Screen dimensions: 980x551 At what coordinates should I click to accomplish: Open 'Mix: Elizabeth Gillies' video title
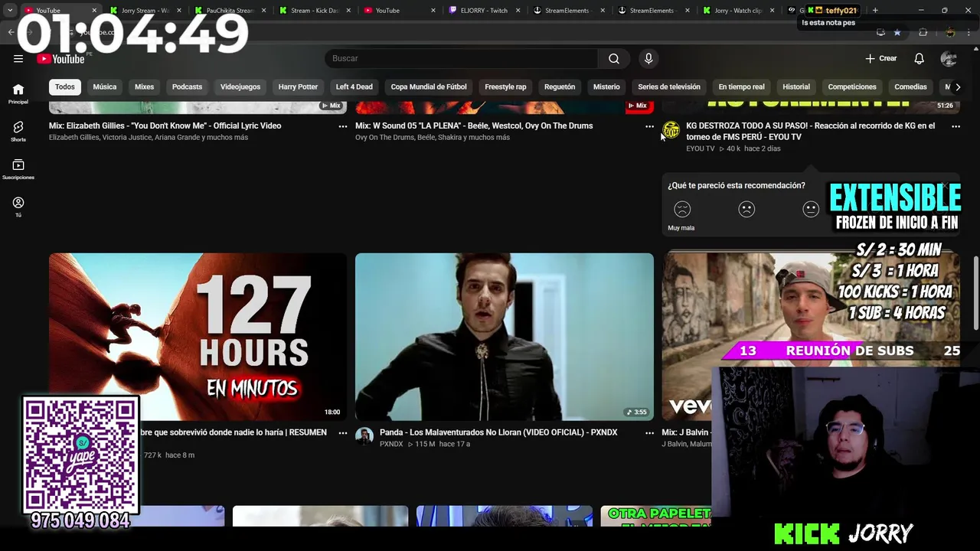[165, 126]
